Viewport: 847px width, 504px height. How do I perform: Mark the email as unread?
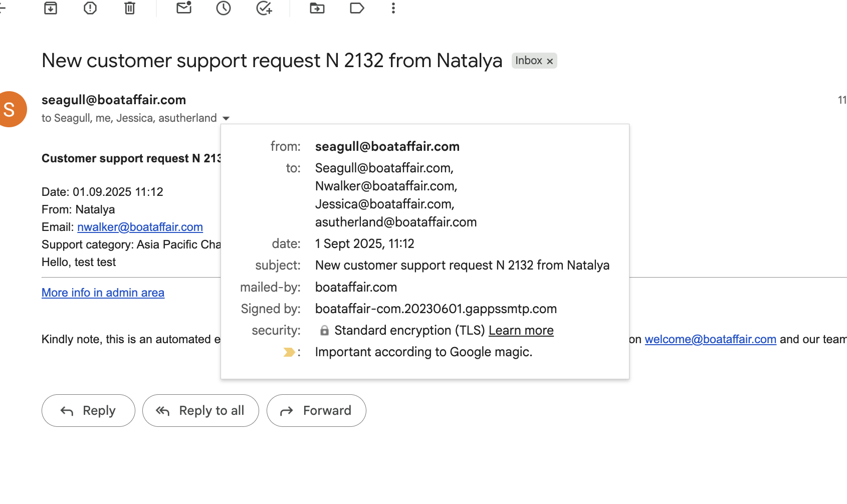(x=184, y=8)
